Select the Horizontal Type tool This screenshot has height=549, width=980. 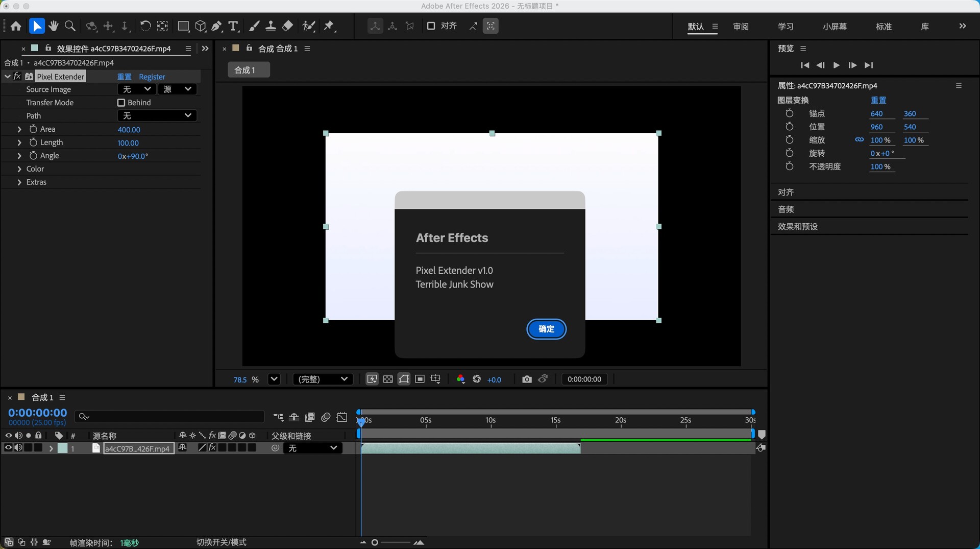point(234,26)
